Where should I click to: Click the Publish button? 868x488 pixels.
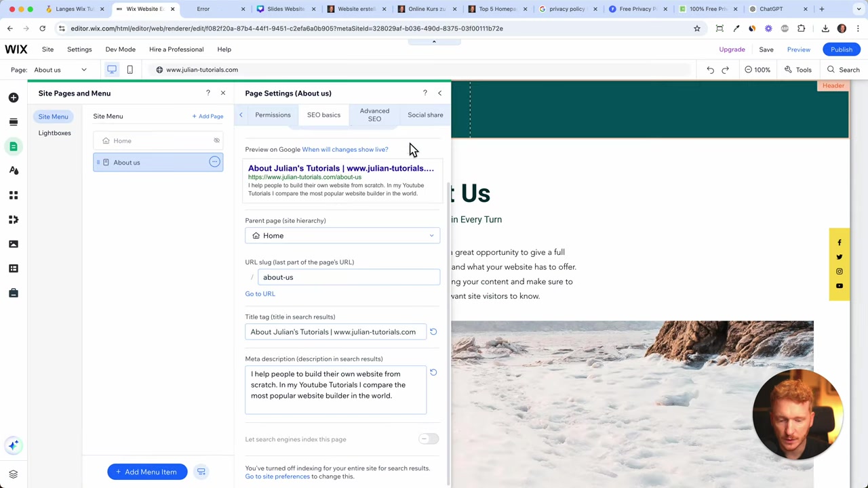pos(841,49)
